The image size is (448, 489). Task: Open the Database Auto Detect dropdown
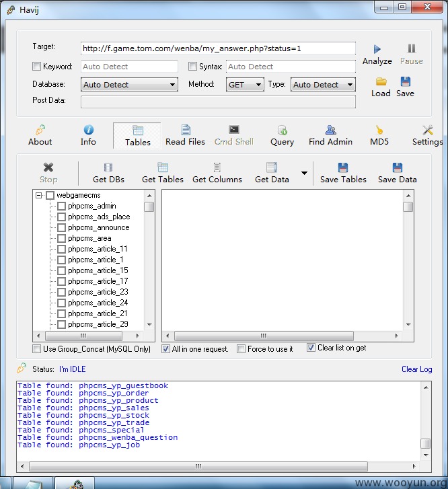(x=129, y=85)
